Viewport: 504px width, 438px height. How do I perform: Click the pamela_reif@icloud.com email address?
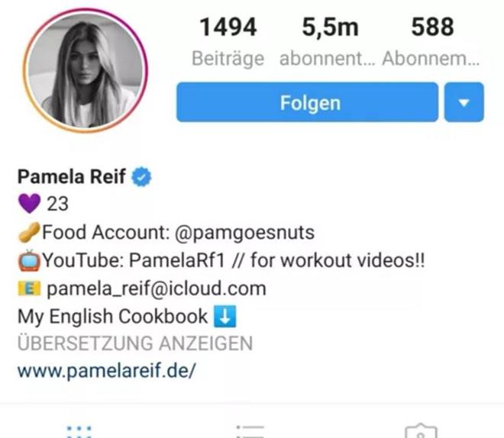coord(157,288)
